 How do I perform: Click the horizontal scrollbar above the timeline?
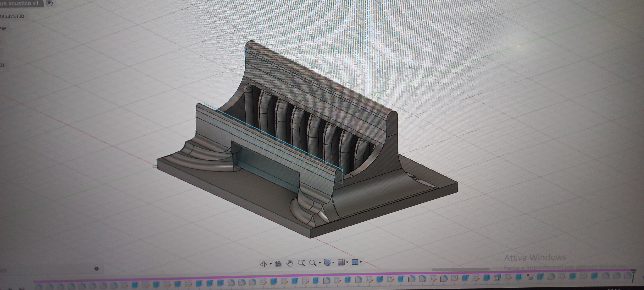tap(460, 269)
